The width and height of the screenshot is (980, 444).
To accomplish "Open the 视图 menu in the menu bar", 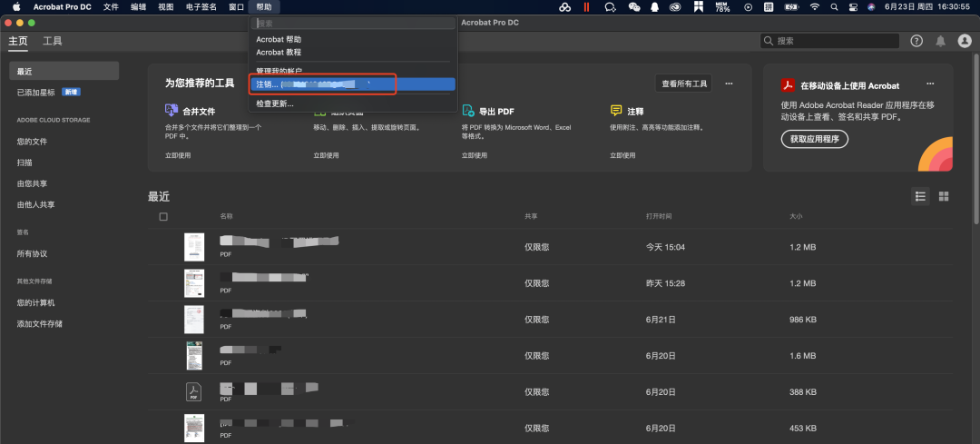I will (166, 7).
